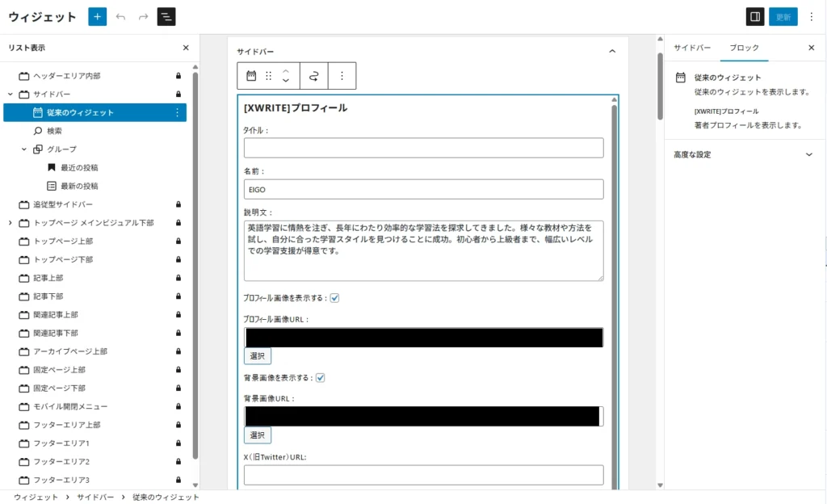Uncheck プロフィール画像を表示する checkbox

pyautogui.click(x=334, y=298)
